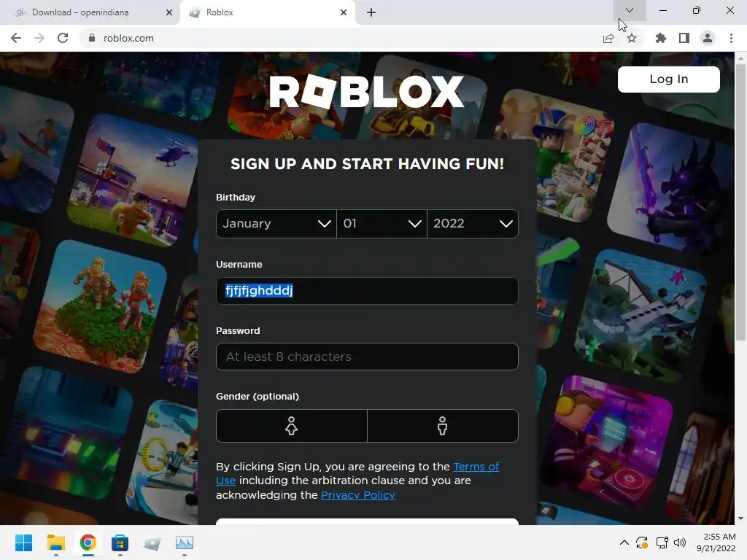Image resolution: width=747 pixels, height=560 pixels.
Task: Open the Windows Start menu
Action: pyautogui.click(x=23, y=542)
